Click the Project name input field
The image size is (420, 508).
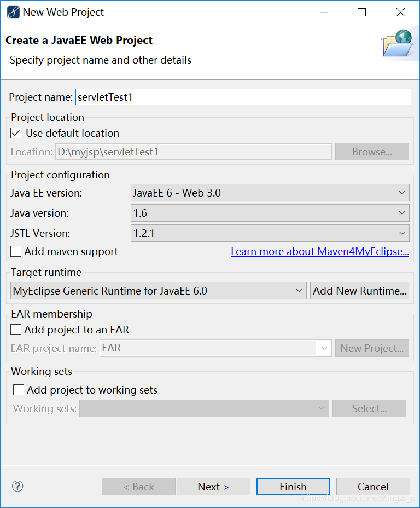pyautogui.click(x=243, y=97)
